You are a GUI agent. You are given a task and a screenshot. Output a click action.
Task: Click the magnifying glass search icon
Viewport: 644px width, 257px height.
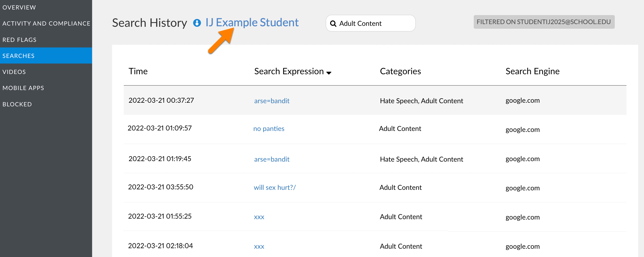[x=333, y=23]
